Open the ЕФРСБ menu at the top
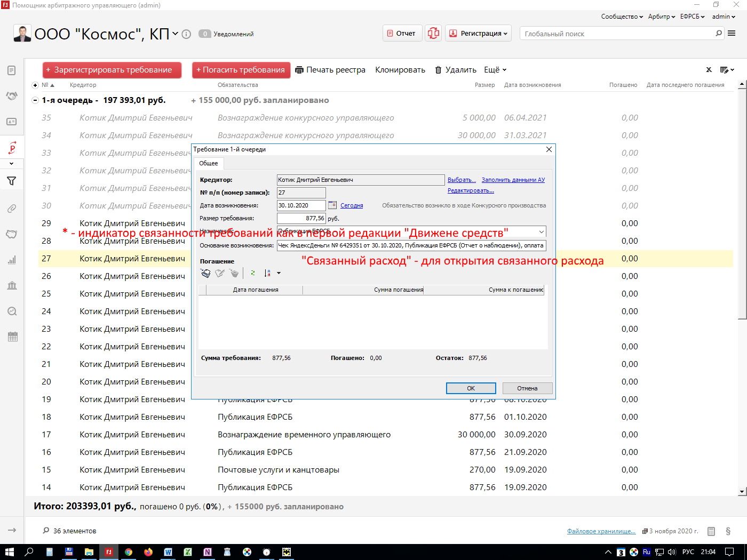The width and height of the screenshot is (747, 560). [692, 17]
